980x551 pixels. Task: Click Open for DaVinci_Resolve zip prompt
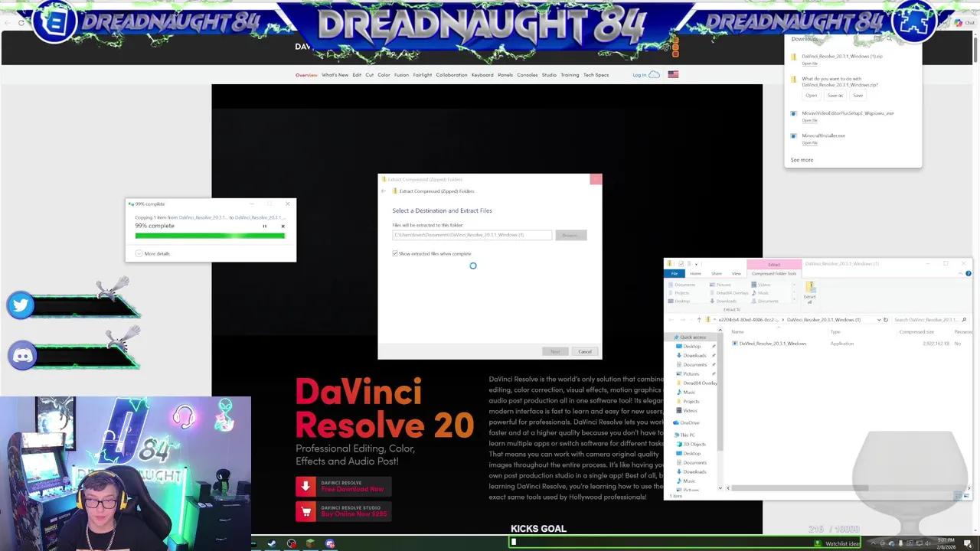pyautogui.click(x=811, y=96)
